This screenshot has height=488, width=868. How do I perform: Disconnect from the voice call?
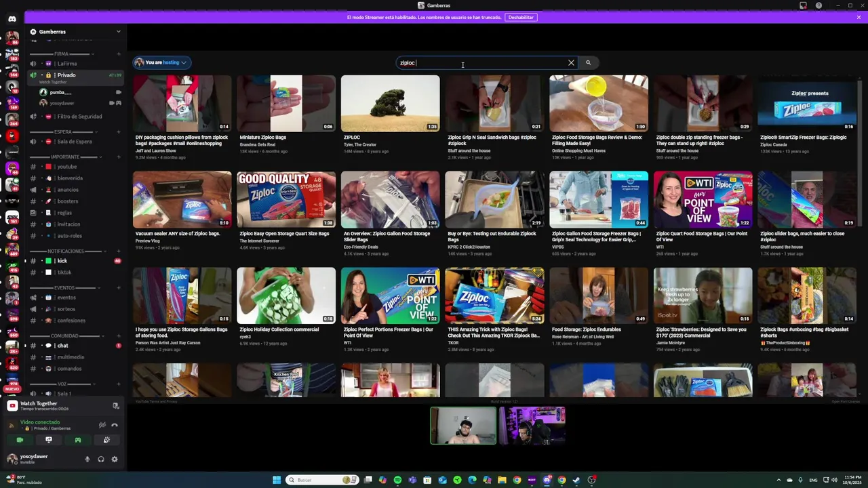115,425
